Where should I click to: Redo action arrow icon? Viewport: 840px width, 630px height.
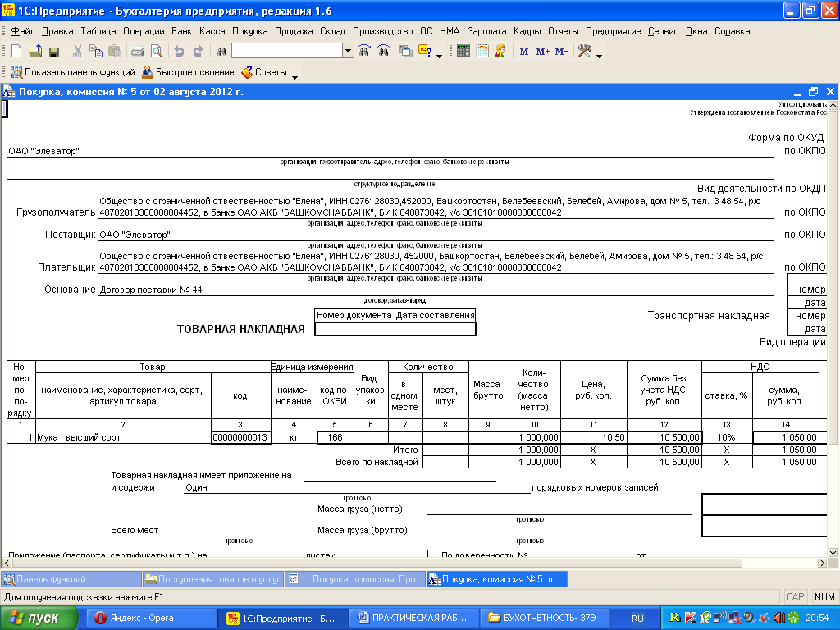[199, 52]
